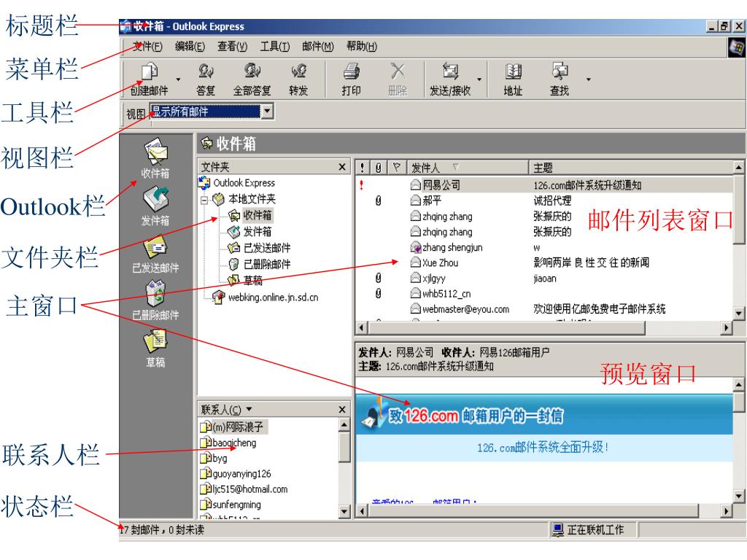The image size is (747, 560).
Task: Select contact sunfengming
Action: pyautogui.click(x=231, y=505)
